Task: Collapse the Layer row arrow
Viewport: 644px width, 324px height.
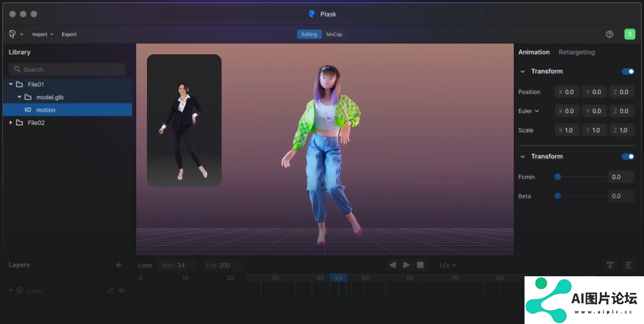Action: point(11,291)
